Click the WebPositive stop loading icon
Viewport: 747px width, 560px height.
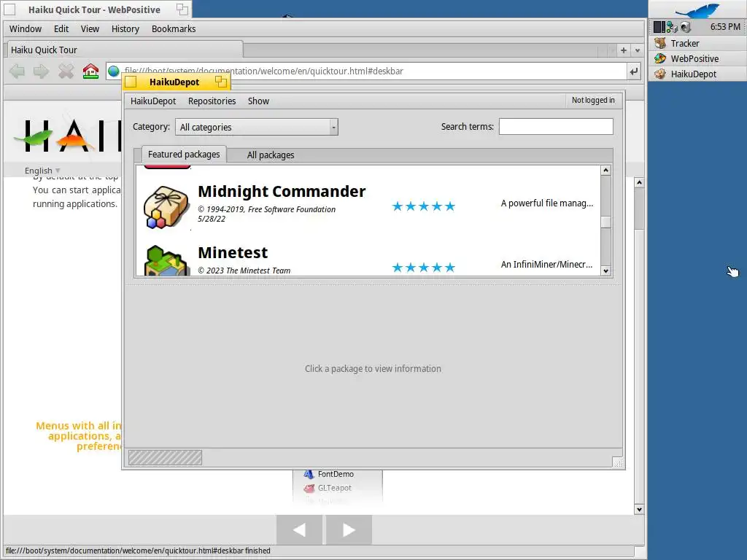click(x=66, y=71)
